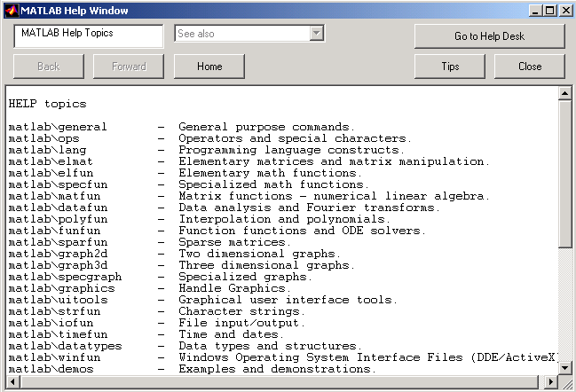Click 'Examples and demonstrations.' description
The width and height of the screenshot is (576, 392).
point(277,369)
